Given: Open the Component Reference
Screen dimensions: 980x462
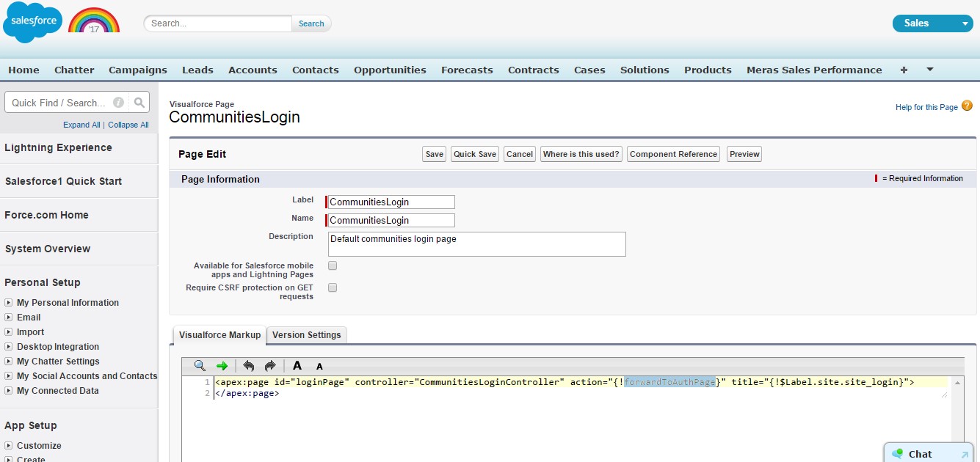Looking at the screenshot, I should click(x=673, y=154).
